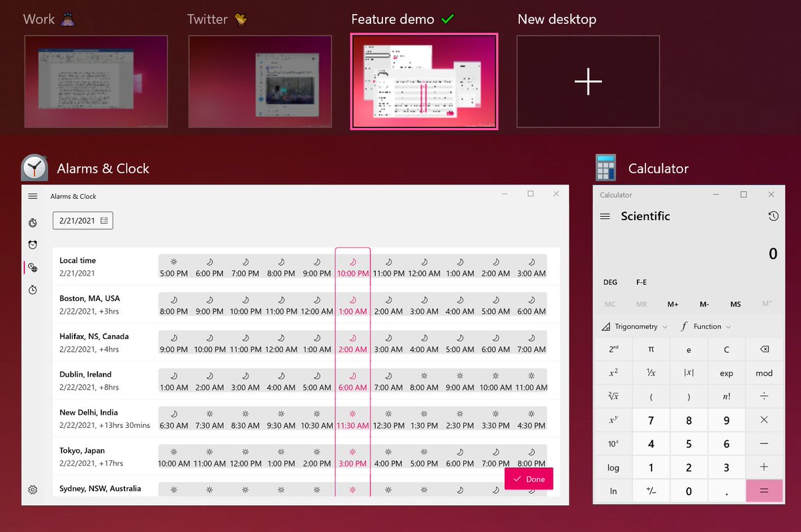The width and height of the screenshot is (801, 532).
Task: Click the M- memory subtract button
Action: point(704,304)
